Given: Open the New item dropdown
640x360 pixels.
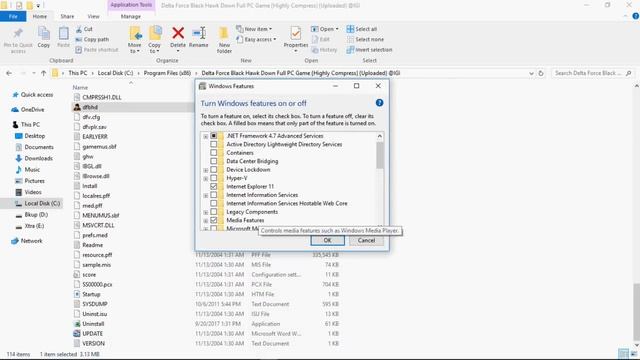Looking at the screenshot, I should click(x=254, y=29).
